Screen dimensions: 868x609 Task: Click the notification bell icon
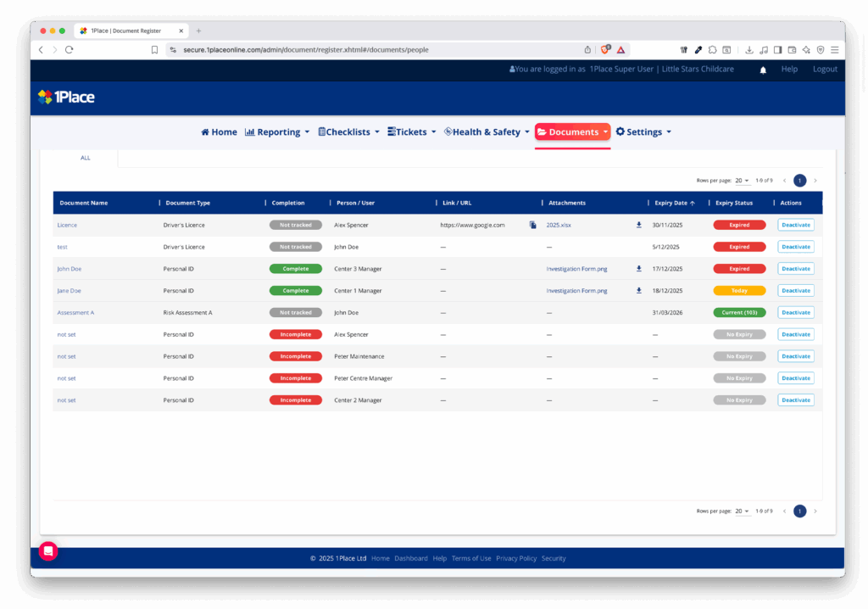(x=763, y=70)
